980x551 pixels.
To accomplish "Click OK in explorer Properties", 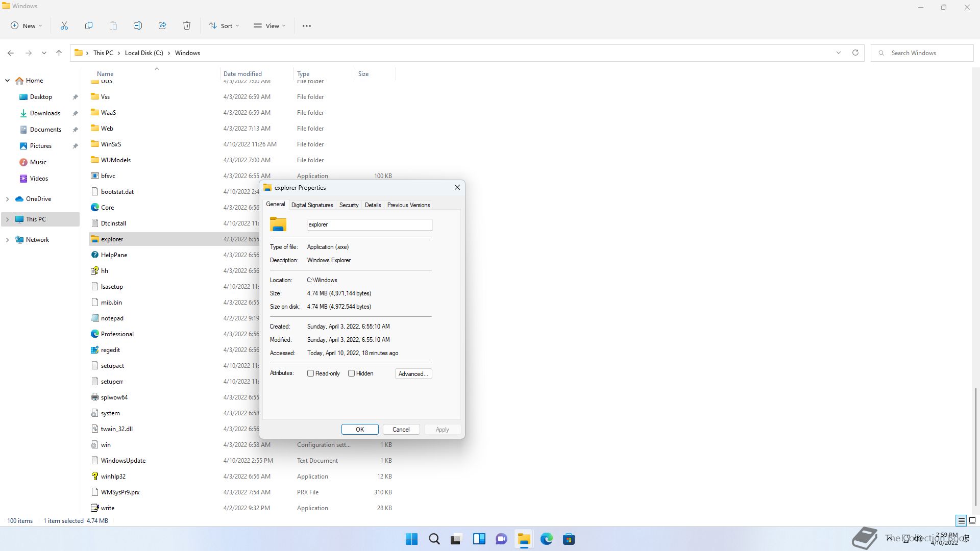I will [360, 430].
